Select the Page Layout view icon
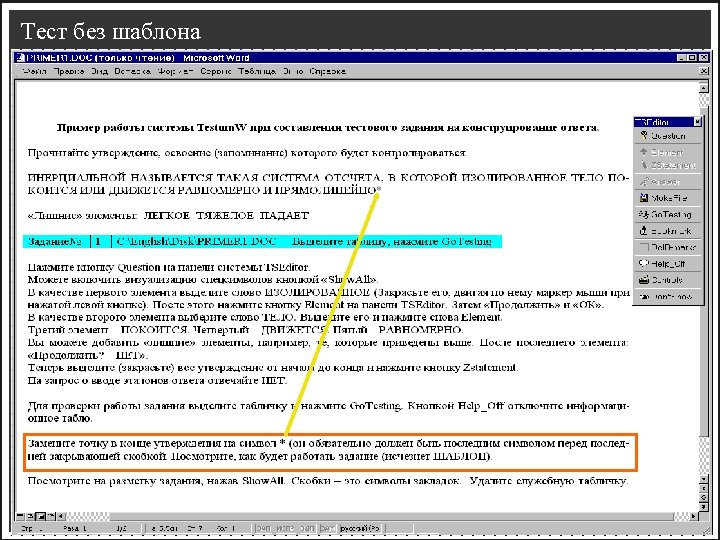This screenshot has height=540, width=720. click(x=40, y=516)
